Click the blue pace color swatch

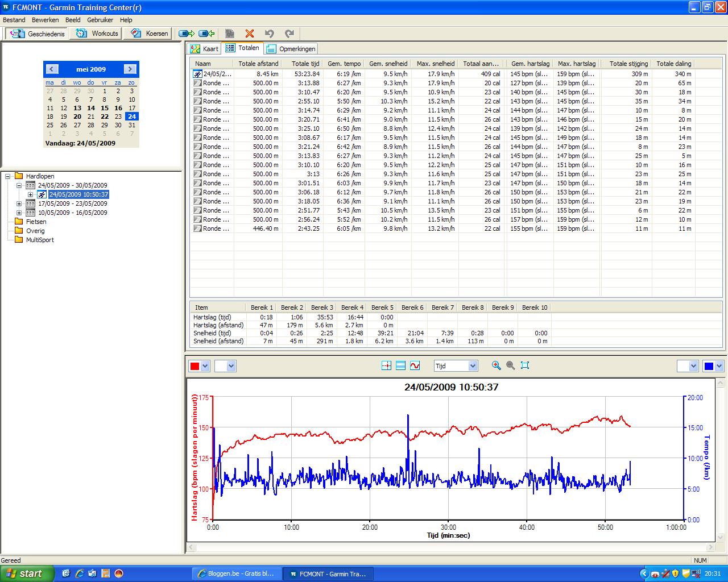[x=709, y=366]
